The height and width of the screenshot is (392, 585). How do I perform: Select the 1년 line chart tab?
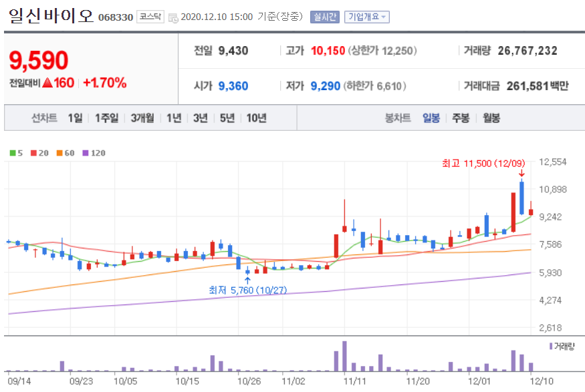[x=174, y=118]
